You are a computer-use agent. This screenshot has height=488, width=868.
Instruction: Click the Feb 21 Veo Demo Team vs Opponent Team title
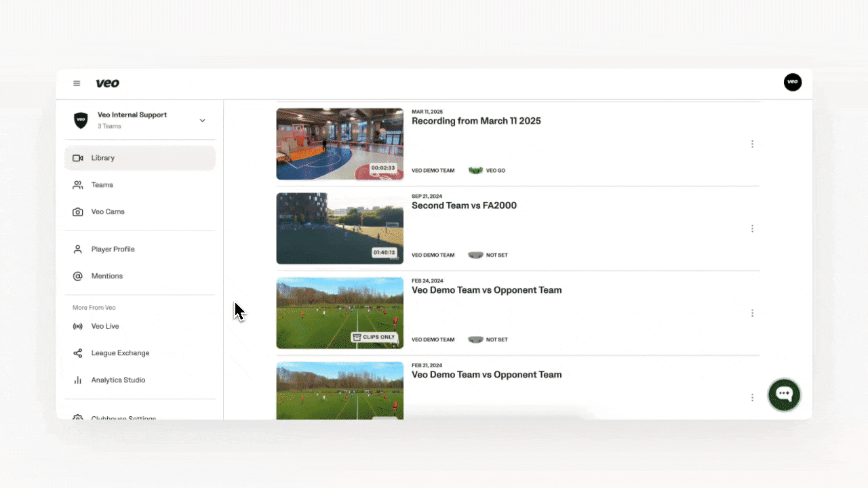tap(486, 375)
